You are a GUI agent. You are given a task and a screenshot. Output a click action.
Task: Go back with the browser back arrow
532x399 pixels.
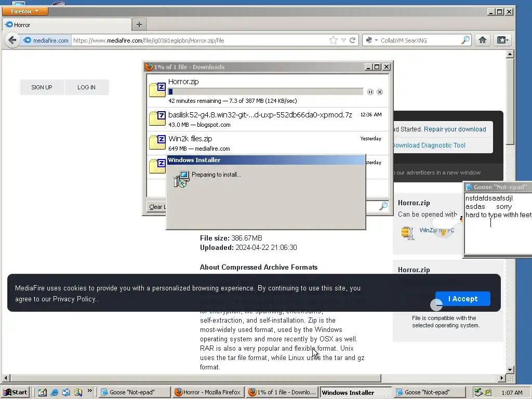click(x=12, y=41)
